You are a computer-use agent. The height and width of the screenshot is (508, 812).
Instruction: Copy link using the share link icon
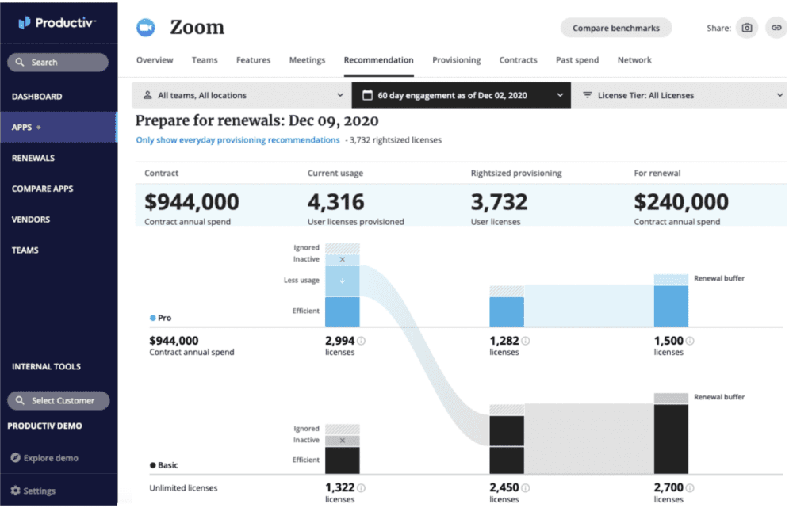pos(776,28)
